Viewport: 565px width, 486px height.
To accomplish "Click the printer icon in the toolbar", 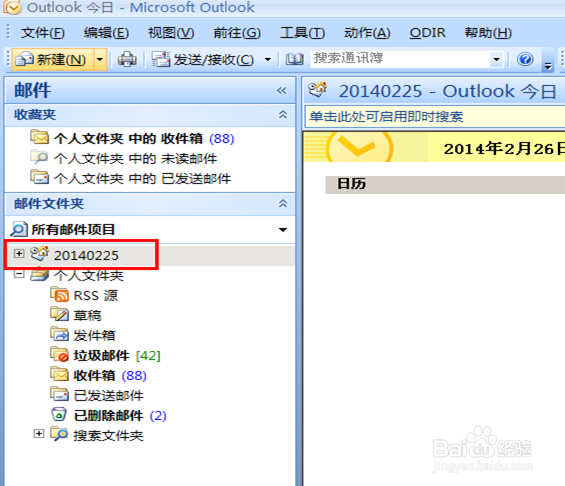I will point(127,59).
